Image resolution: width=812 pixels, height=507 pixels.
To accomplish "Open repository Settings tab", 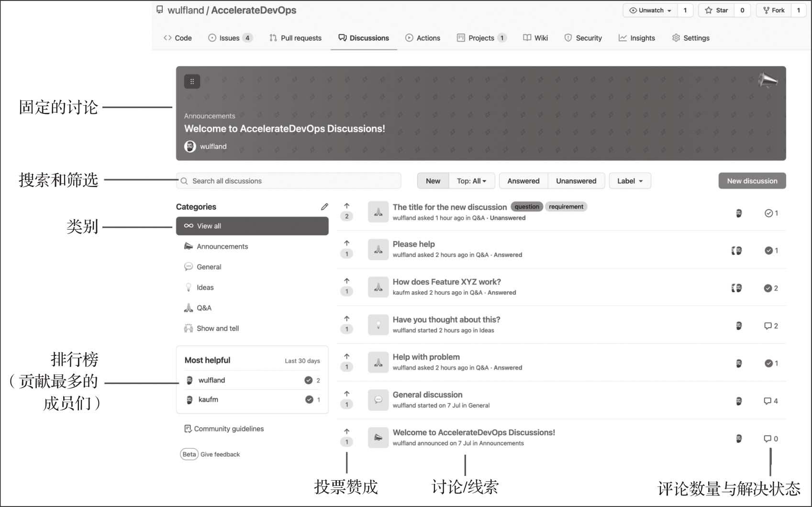I will (690, 38).
